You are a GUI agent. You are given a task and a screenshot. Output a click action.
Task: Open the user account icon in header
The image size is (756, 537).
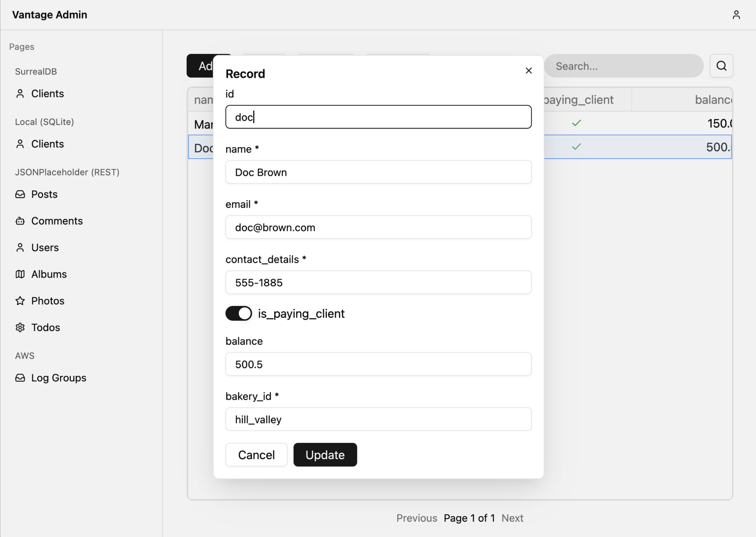pyautogui.click(x=736, y=15)
